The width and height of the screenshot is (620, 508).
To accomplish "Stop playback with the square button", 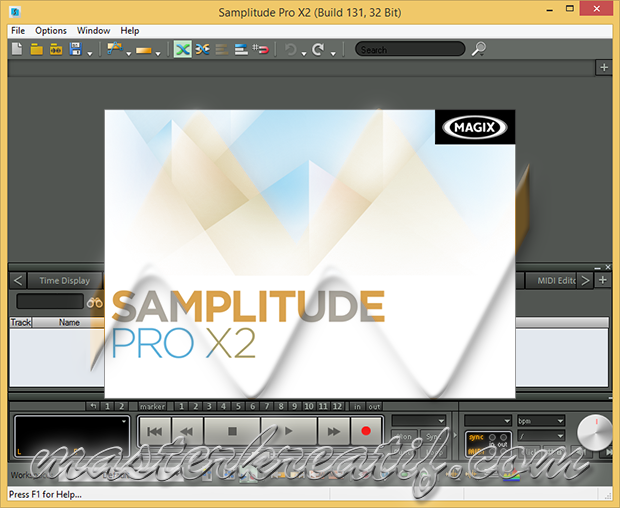I will coord(232,431).
